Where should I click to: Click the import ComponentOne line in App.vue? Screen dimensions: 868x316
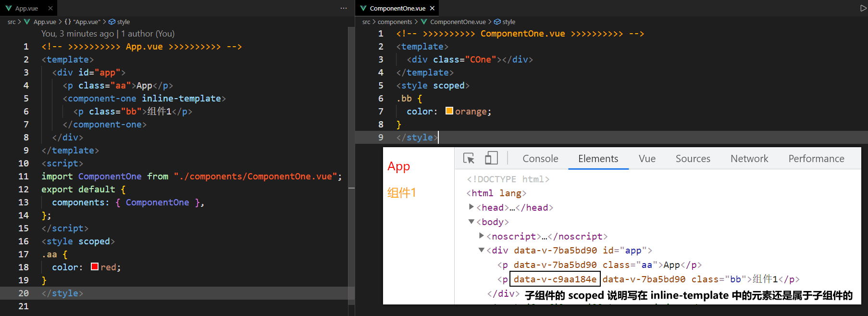(x=192, y=176)
